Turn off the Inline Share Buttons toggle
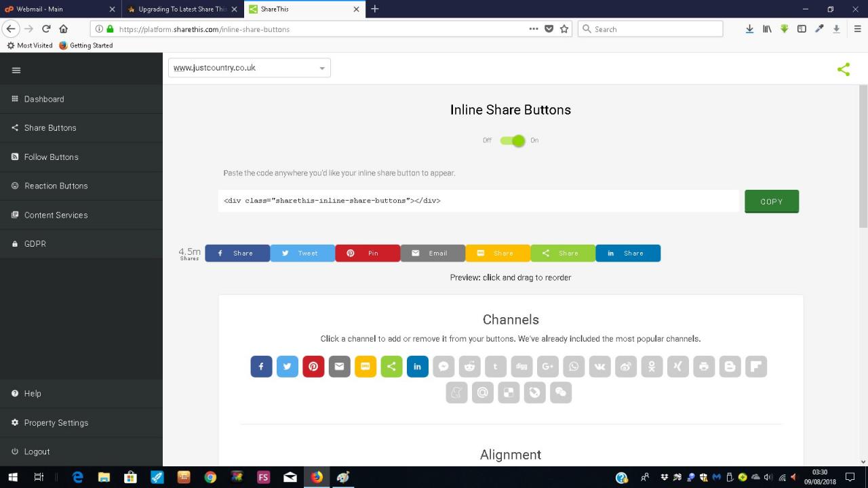 pyautogui.click(x=513, y=140)
